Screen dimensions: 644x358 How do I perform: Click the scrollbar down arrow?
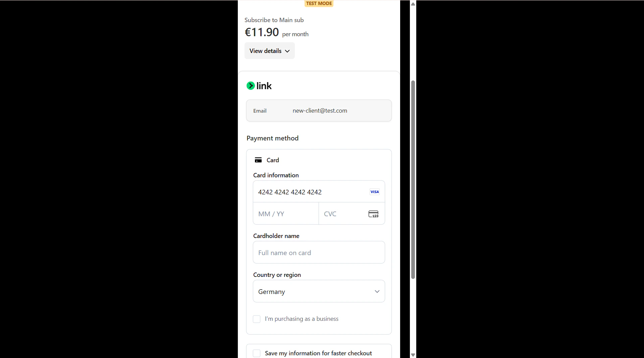pyautogui.click(x=413, y=355)
